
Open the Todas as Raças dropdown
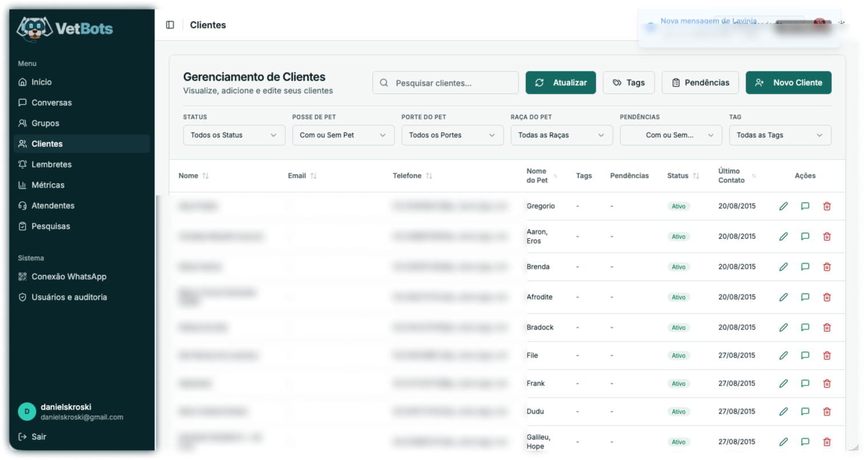[x=562, y=135]
